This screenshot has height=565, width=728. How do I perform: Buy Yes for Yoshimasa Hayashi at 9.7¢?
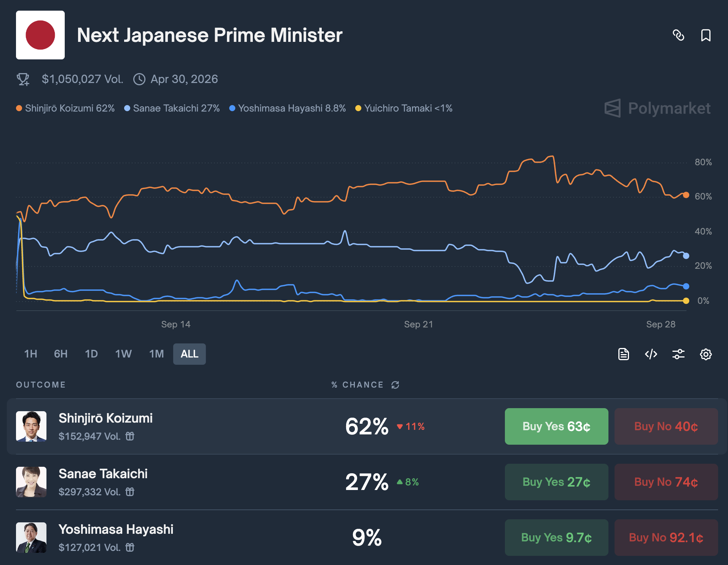(556, 538)
